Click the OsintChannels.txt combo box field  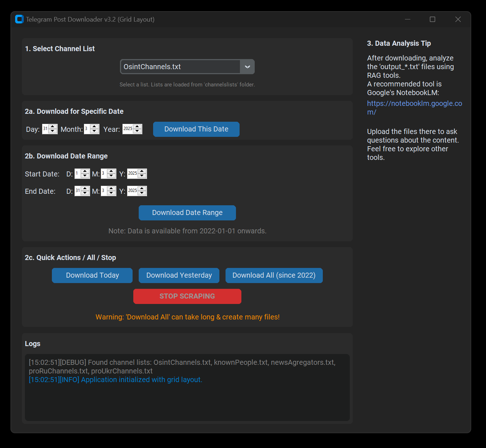click(x=180, y=67)
